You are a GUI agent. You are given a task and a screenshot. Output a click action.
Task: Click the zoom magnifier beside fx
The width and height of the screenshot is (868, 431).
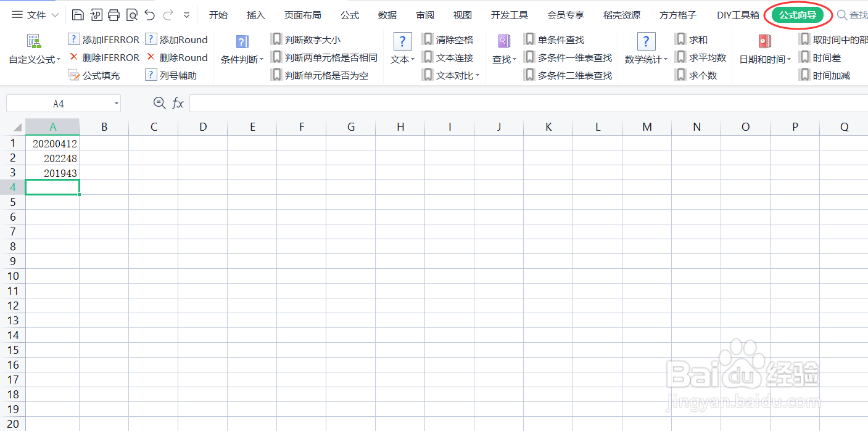coord(159,103)
